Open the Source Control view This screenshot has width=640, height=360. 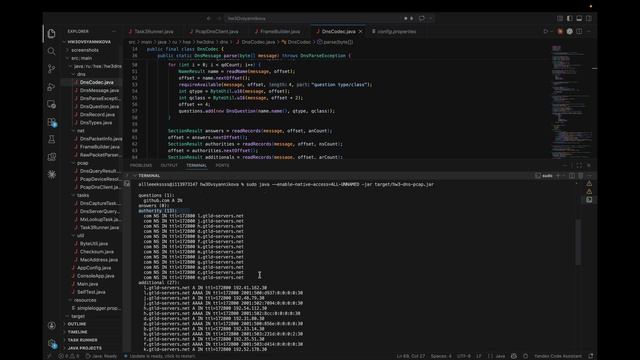pos(51,69)
